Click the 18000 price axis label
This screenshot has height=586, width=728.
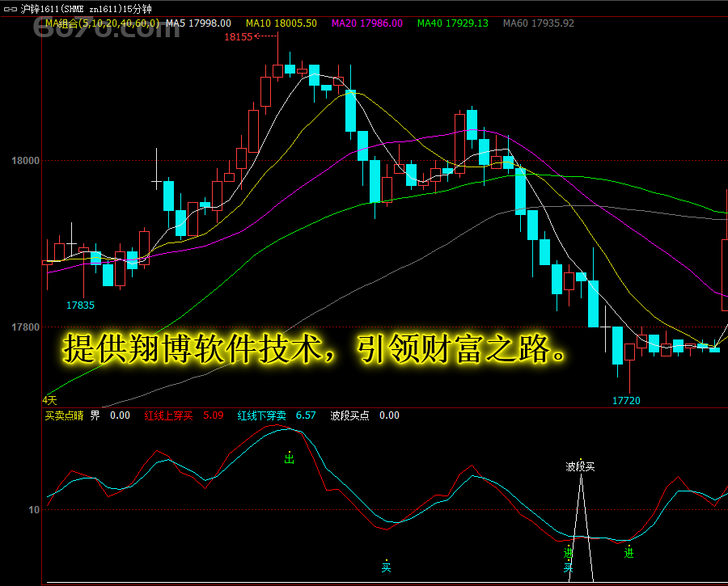tap(26, 161)
